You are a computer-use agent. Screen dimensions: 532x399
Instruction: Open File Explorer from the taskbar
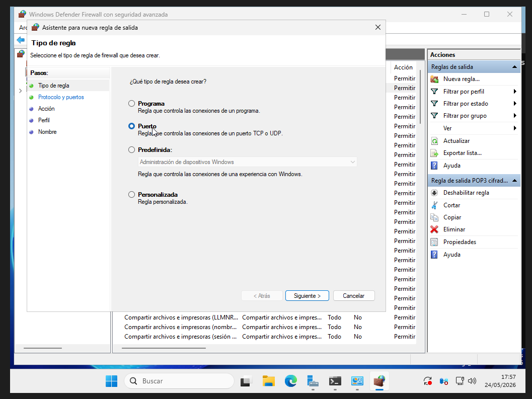pyautogui.click(x=268, y=381)
